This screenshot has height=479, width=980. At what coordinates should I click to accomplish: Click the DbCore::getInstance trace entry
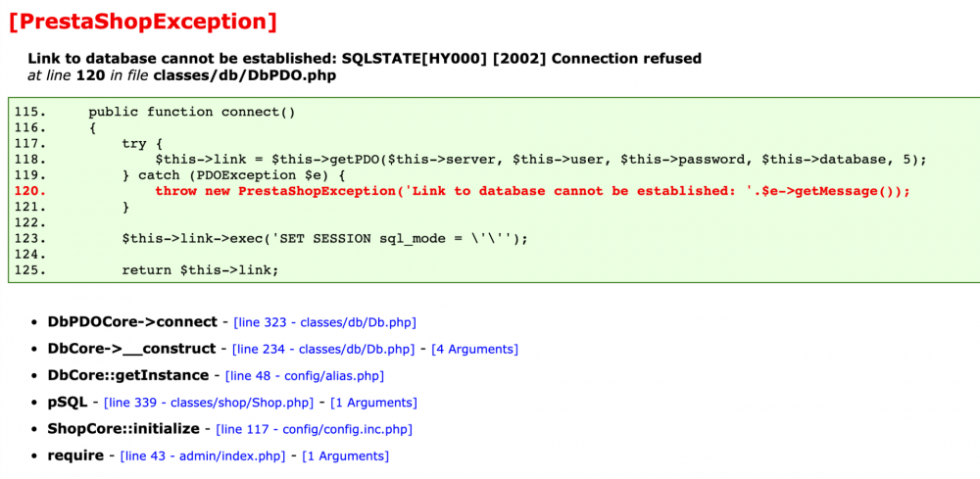point(128,376)
